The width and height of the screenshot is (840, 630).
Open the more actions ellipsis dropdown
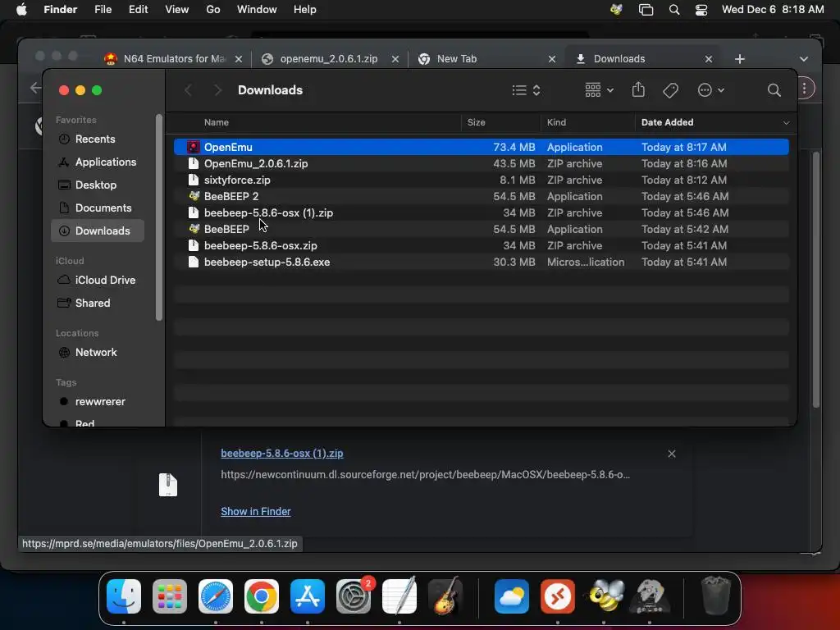click(711, 90)
